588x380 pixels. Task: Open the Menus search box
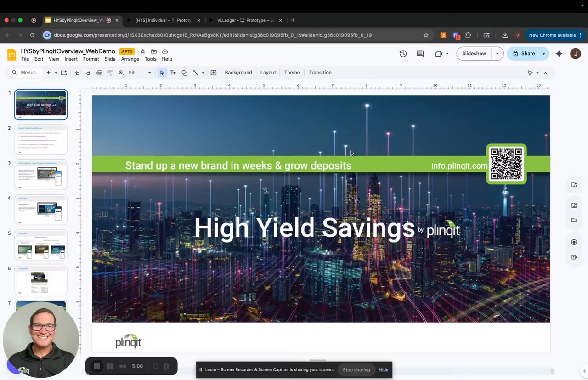coord(25,73)
